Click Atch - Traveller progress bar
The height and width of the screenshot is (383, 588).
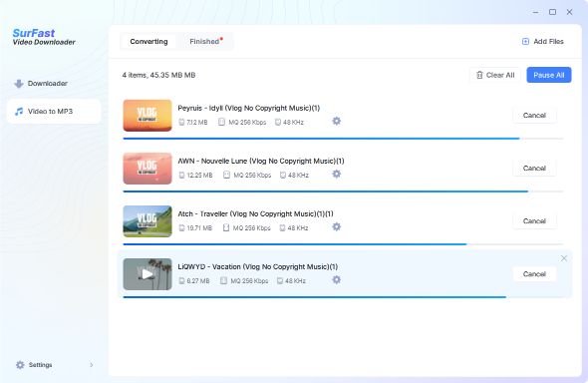[343, 244]
